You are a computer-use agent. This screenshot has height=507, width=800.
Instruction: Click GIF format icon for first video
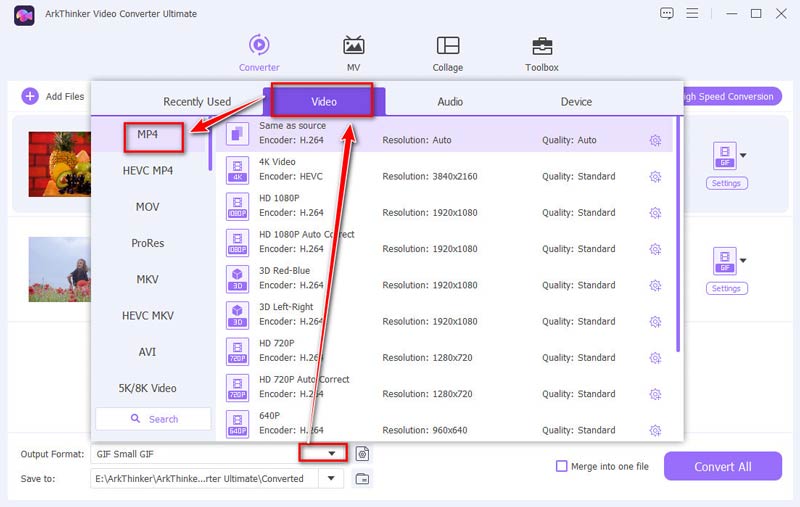pyautogui.click(x=724, y=156)
